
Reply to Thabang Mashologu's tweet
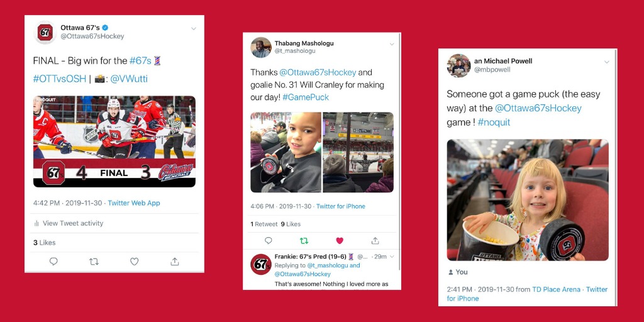268,241
